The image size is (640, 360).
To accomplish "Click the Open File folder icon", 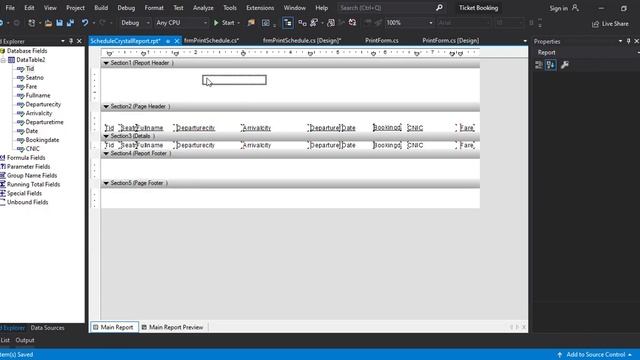I will tap(48, 23).
